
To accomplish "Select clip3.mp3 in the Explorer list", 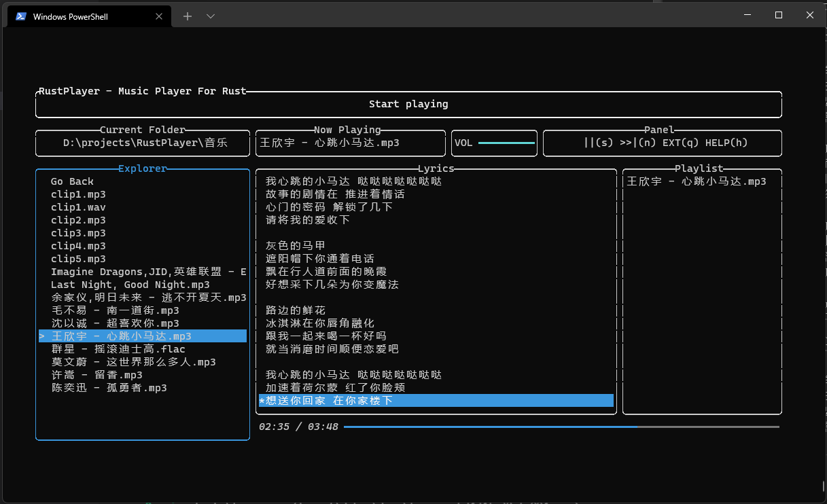I will (78, 233).
